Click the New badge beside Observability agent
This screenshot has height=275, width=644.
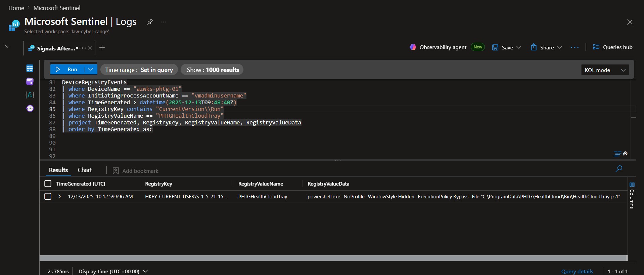(x=478, y=47)
